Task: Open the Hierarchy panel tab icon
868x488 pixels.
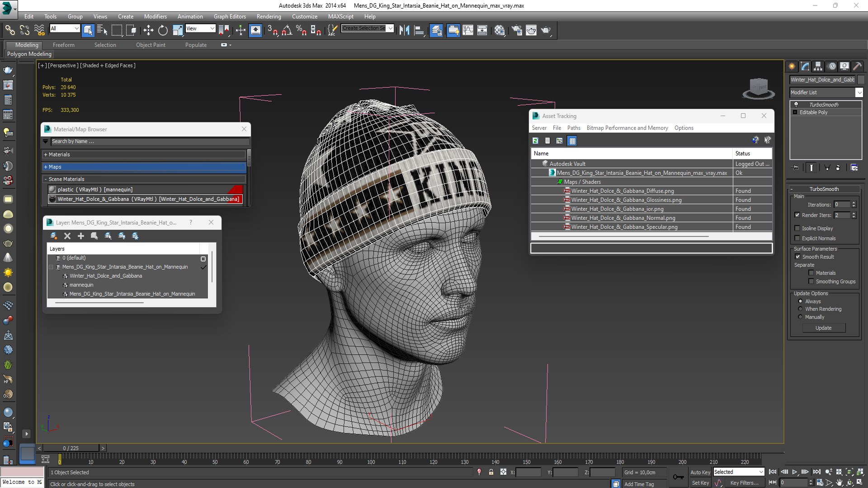Action: (818, 66)
